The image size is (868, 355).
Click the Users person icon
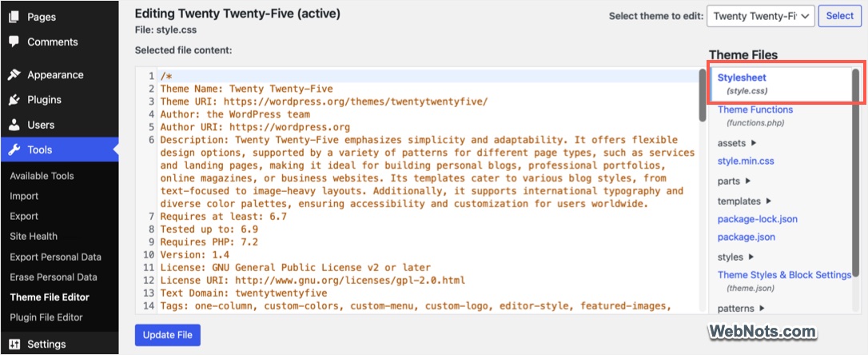point(14,126)
